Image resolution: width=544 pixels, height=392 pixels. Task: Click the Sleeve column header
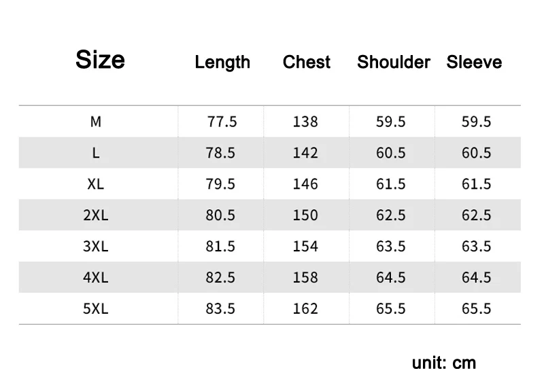(474, 62)
